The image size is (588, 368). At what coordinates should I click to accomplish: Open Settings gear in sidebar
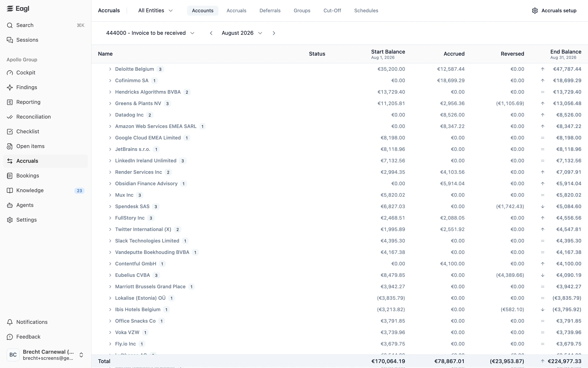pyautogui.click(x=10, y=220)
